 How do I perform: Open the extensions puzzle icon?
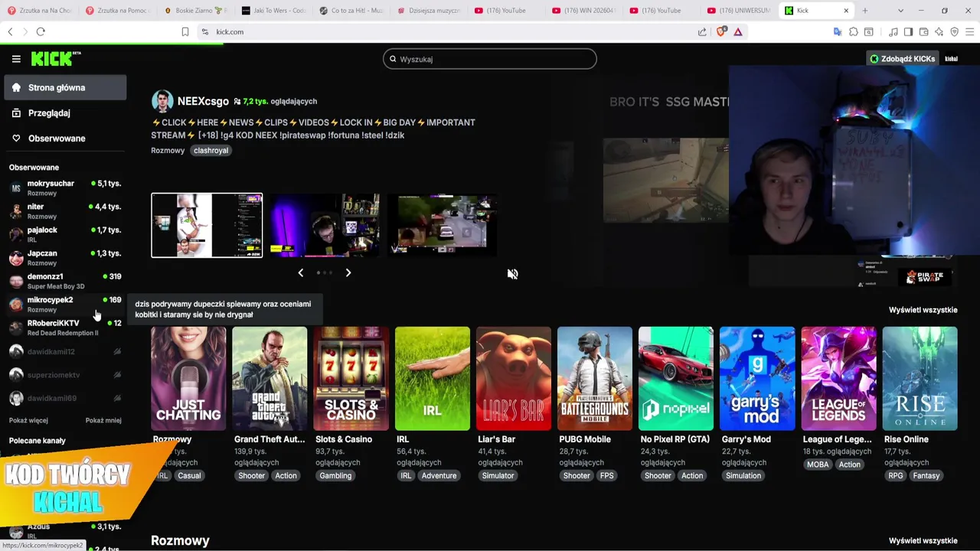click(x=854, y=31)
